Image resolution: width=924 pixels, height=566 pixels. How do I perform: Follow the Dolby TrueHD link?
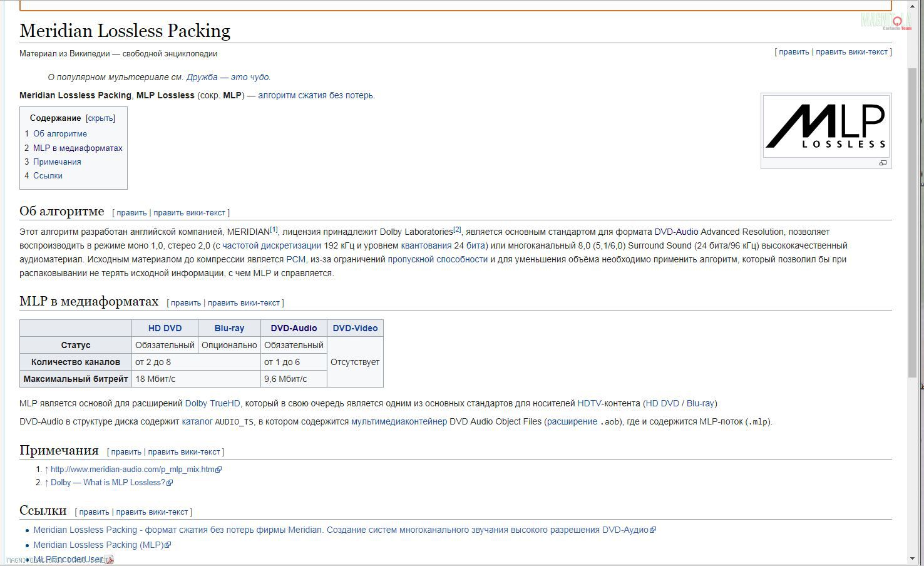[212, 404]
